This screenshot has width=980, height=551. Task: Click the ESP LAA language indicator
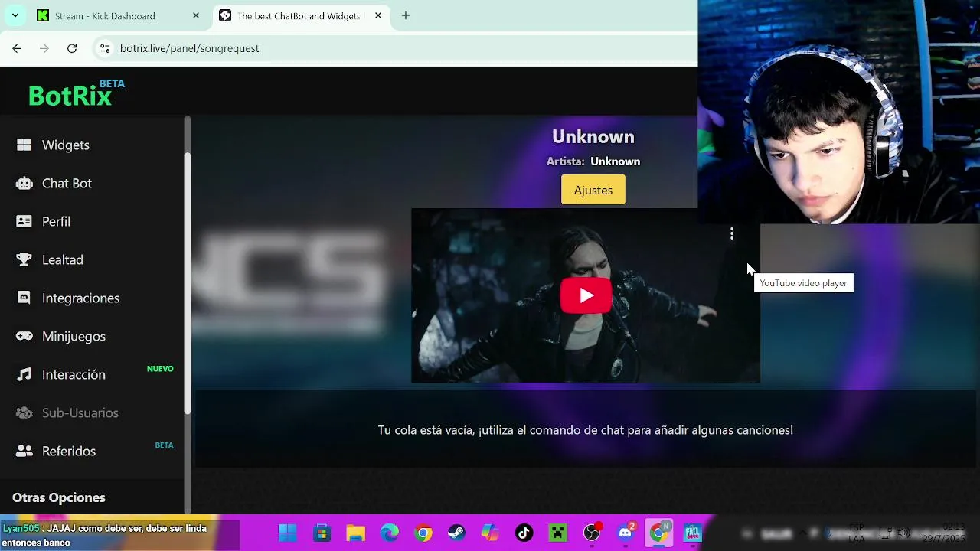point(857,533)
